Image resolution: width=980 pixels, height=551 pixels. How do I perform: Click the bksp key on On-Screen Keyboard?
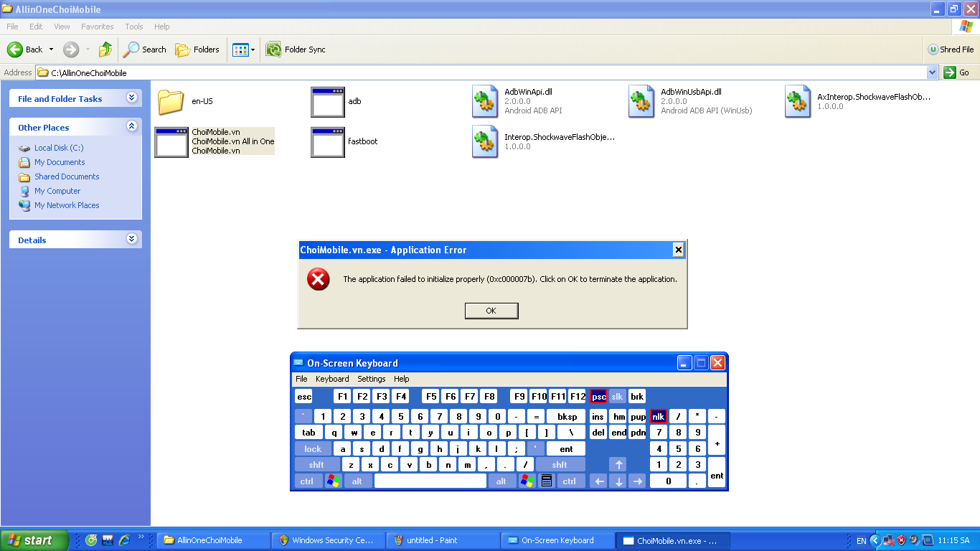tap(567, 416)
